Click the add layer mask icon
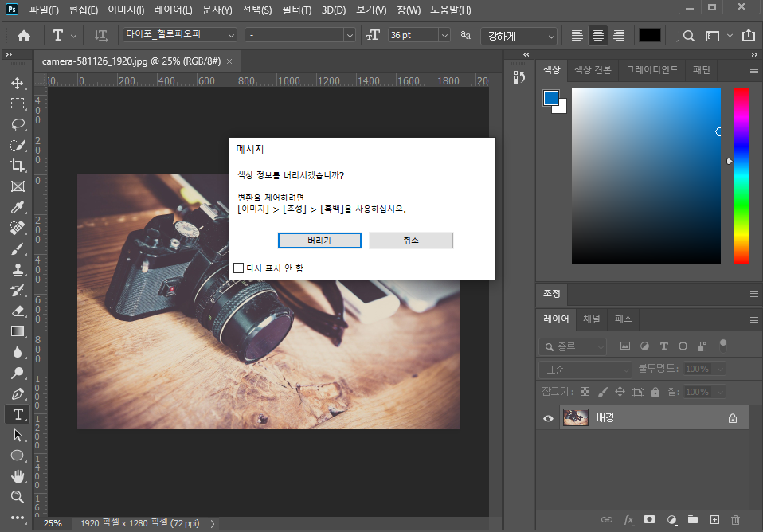The height and width of the screenshot is (532, 763). 649,520
